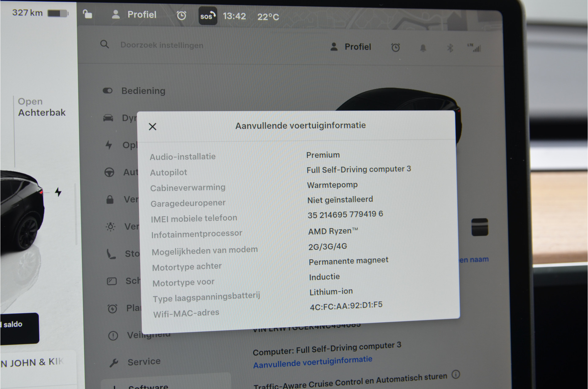Tap the LTE signal strength icon
This screenshot has width=588, height=389.
pyautogui.click(x=474, y=48)
